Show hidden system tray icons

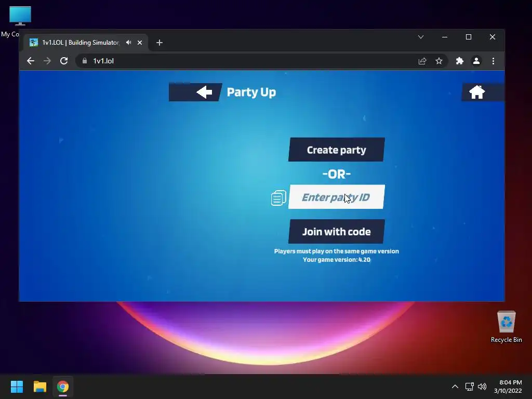pyautogui.click(x=455, y=387)
